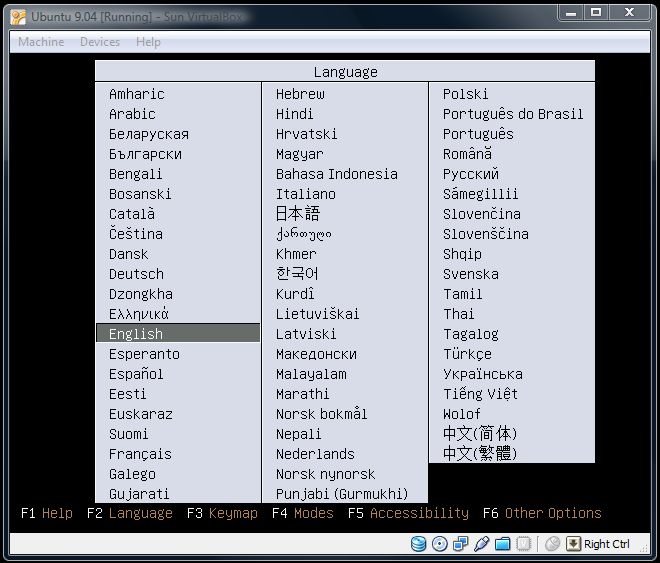
Task: Click F1 Help at the bottom
Action: pos(47,513)
